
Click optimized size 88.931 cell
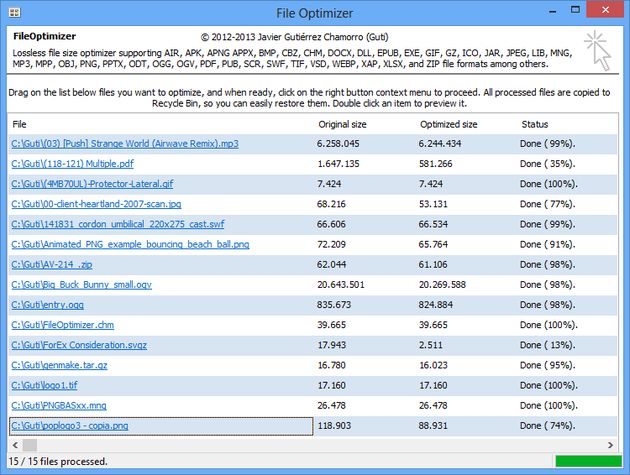(433, 426)
